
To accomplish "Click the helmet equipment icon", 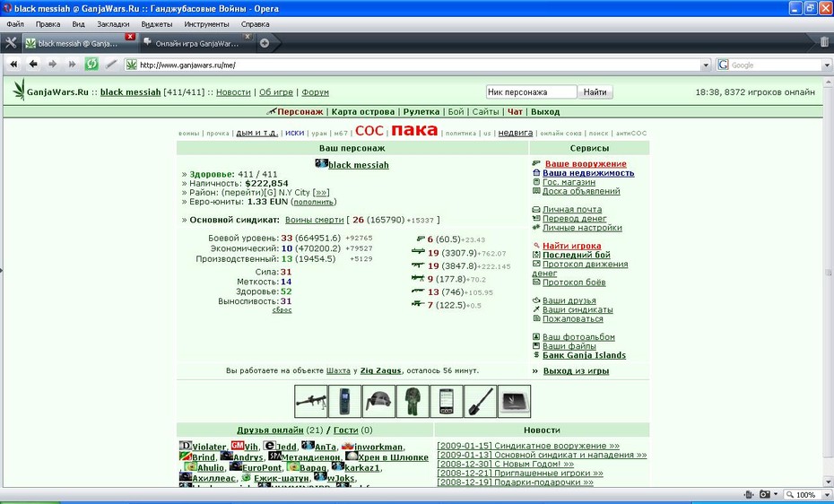I will coord(378,402).
